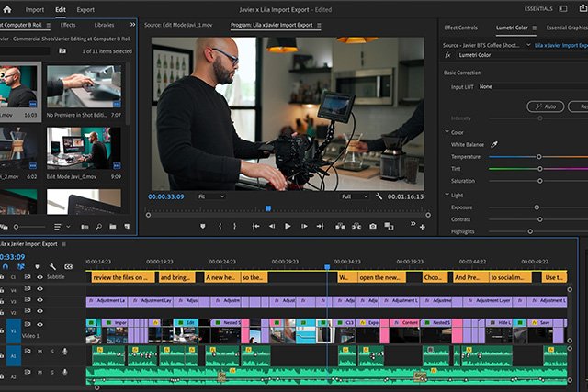Image resolution: width=588 pixels, height=392 pixels.
Task: Click the Auto color correction button
Action: pyautogui.click(x=546, y=106)
